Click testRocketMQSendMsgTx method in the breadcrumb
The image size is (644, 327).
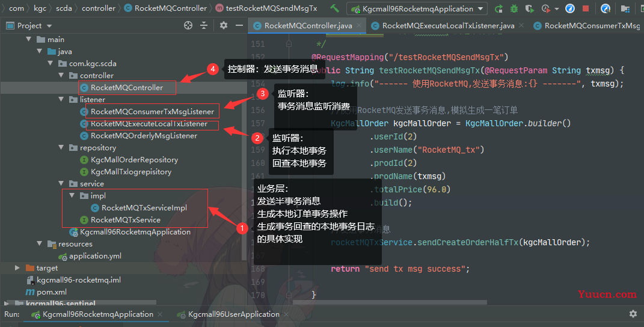(266, 8)
